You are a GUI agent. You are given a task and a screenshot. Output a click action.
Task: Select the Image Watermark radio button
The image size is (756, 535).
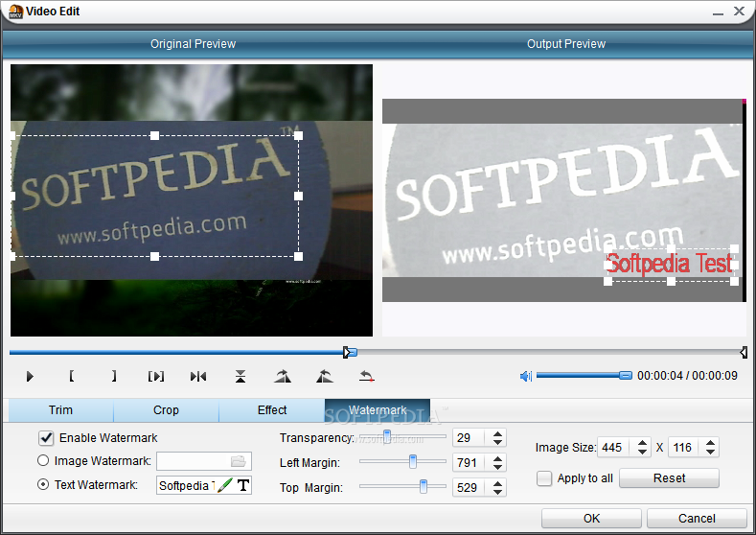point(43,461)
